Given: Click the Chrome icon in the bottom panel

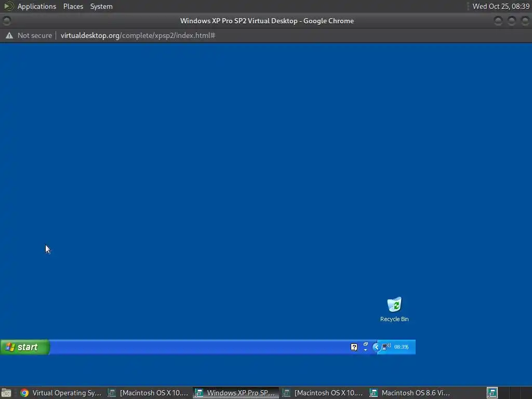Looking at the screenshot, I should (24, 393).
